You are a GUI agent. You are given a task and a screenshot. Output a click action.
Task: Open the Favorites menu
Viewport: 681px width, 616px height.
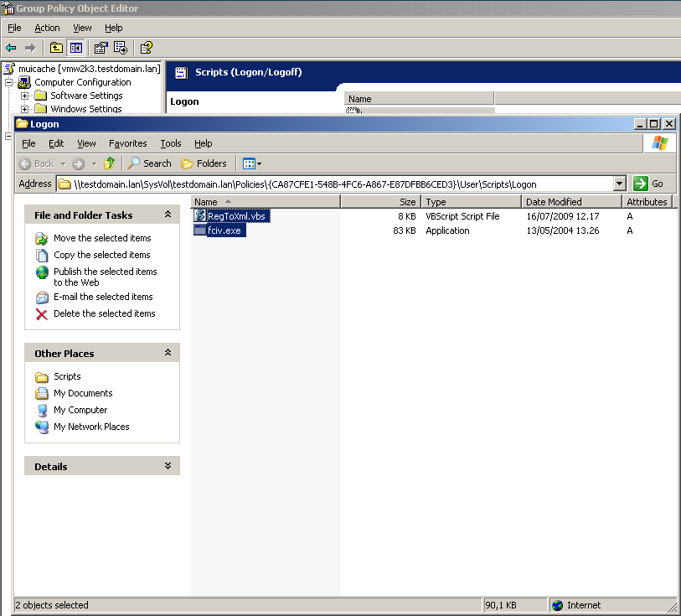(x=127, y=143)
